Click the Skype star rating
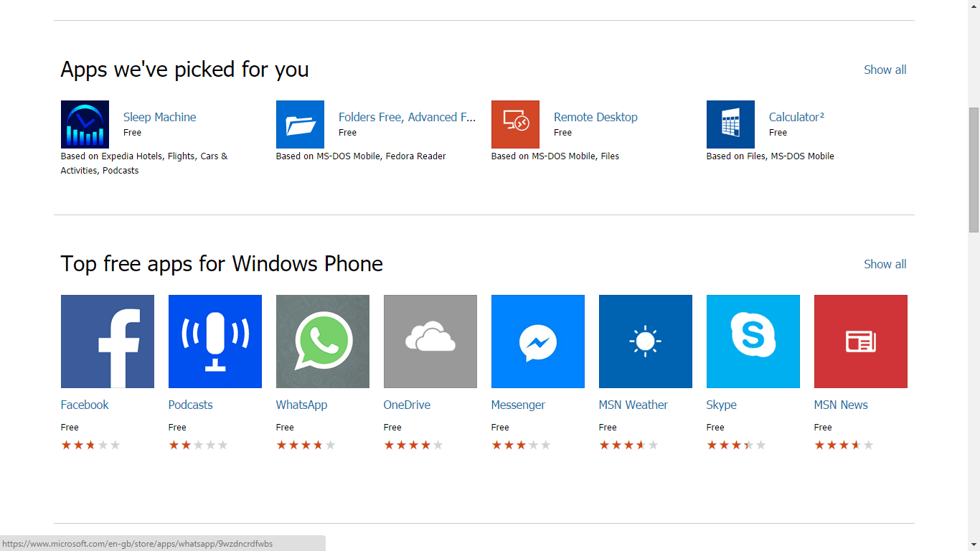This screenshot has height=551, width=980. pyautogui.click(x=736, y=445)
